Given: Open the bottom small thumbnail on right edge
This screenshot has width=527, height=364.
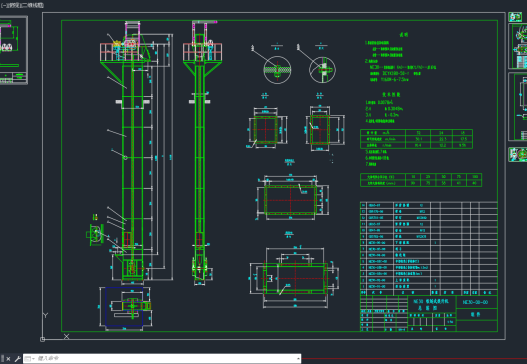Looking at the screenshot, I should [518, 155].
